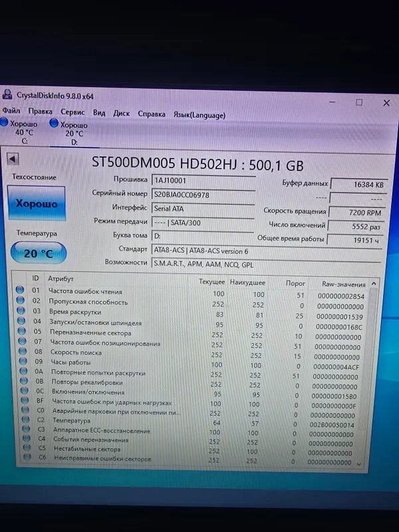Image resolution: width=399 pixels, height=532 pixels.
Task: Open the Файл menu
Action: click(11, 110)
